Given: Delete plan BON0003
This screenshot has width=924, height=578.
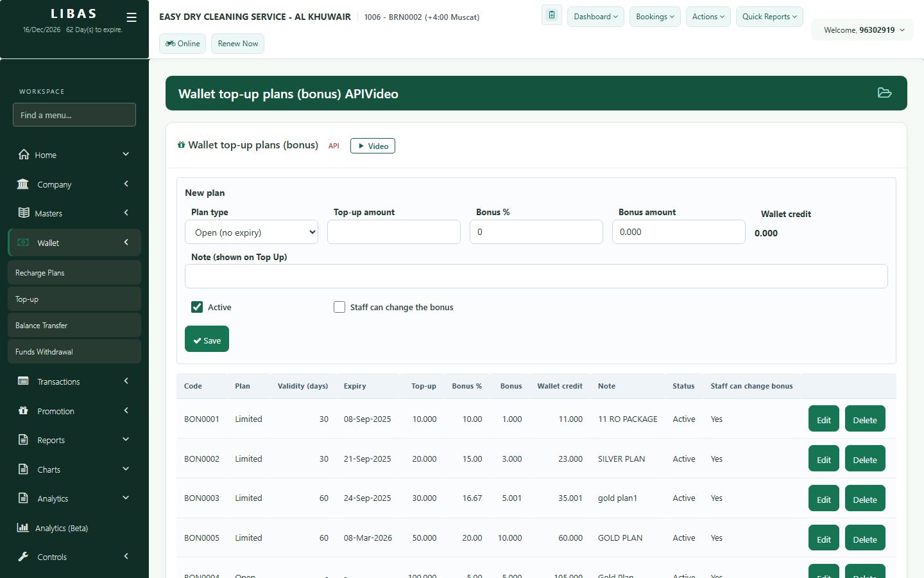Looking at the screenshot, I should pyautogui.click(x=865, y=498).
